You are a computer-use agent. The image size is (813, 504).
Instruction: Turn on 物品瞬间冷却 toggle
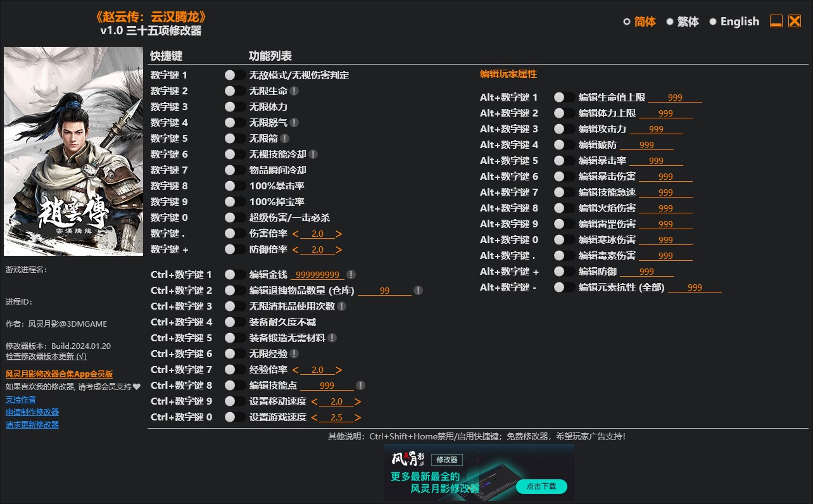235,170
